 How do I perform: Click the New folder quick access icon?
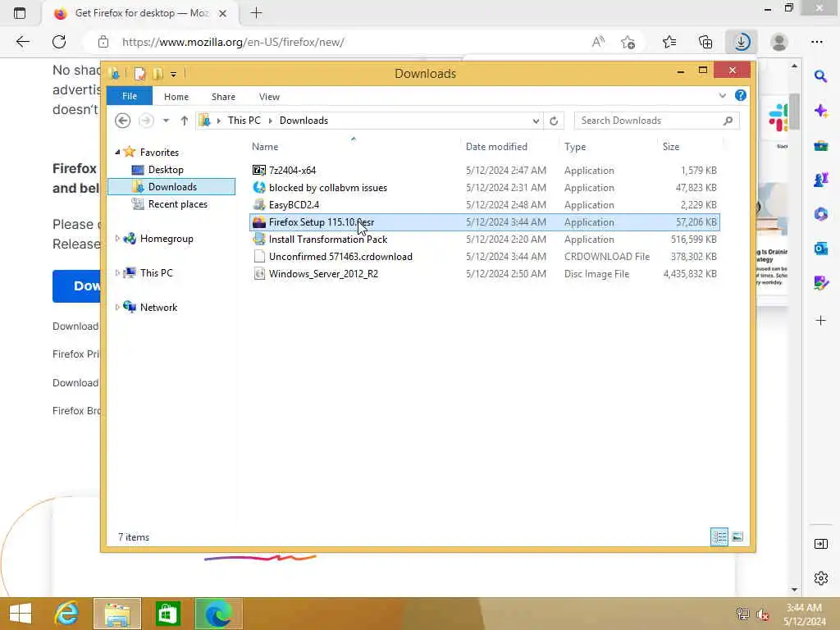coord(157,74)
